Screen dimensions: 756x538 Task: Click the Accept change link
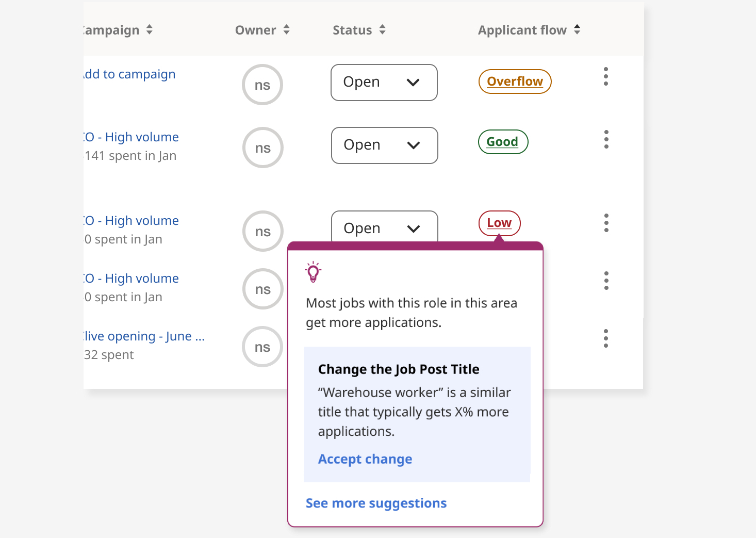[x=365, y=459]
